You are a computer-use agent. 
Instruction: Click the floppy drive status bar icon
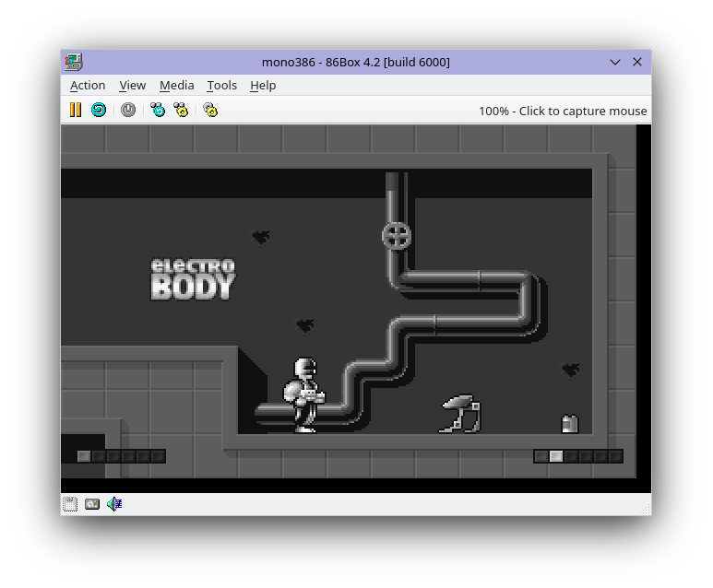click(70, 504)
